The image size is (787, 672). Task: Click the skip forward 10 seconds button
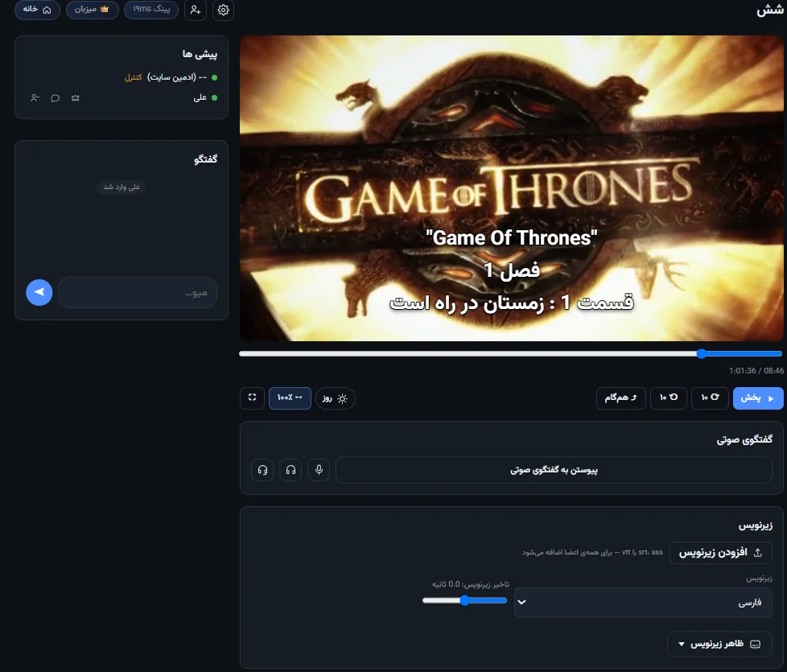click(x=710, y=398)
